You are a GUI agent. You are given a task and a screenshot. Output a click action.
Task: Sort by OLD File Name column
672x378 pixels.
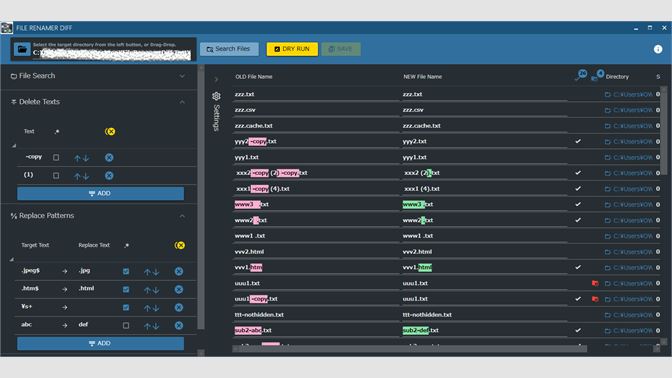(254, 77)
